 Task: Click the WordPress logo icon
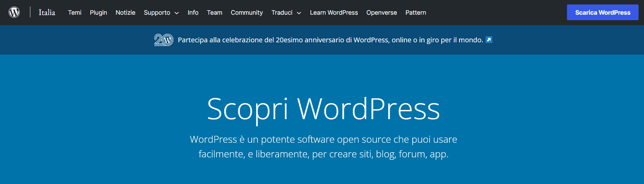[14, 12]
